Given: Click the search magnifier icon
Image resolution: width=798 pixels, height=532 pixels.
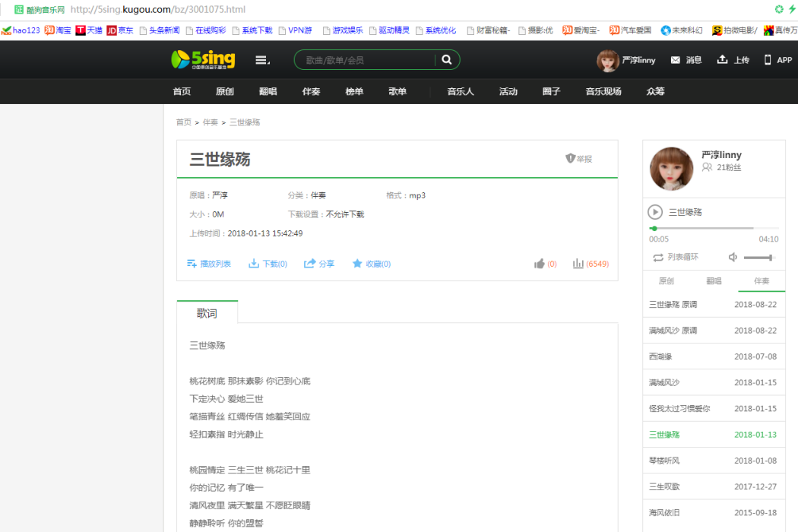Looking at the screenshot, I should point(446,59).
